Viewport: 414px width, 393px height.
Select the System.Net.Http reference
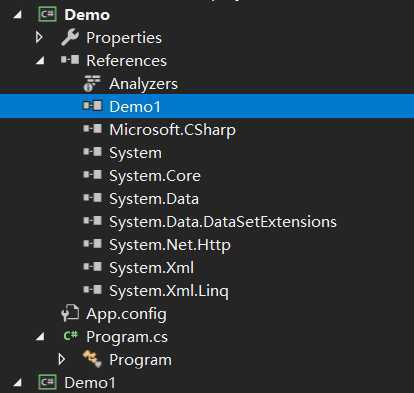tap(170, 245)
